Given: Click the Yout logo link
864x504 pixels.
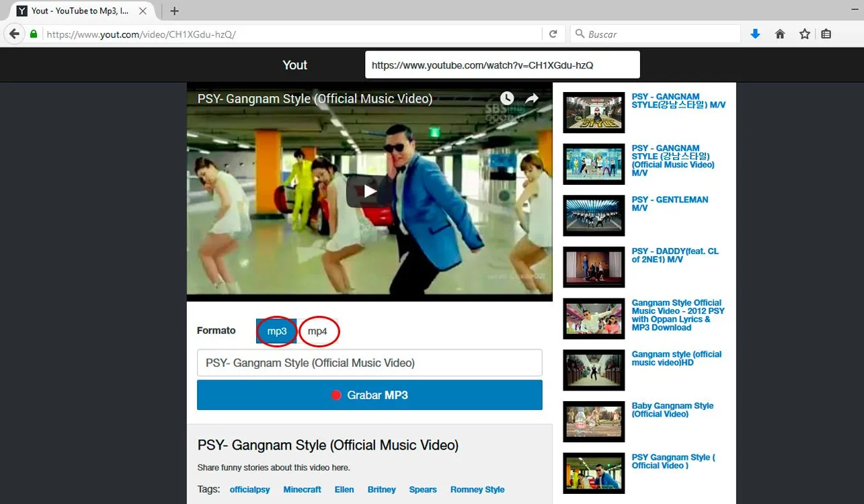Looking at the screenshot, I should [x=294, y=65].
